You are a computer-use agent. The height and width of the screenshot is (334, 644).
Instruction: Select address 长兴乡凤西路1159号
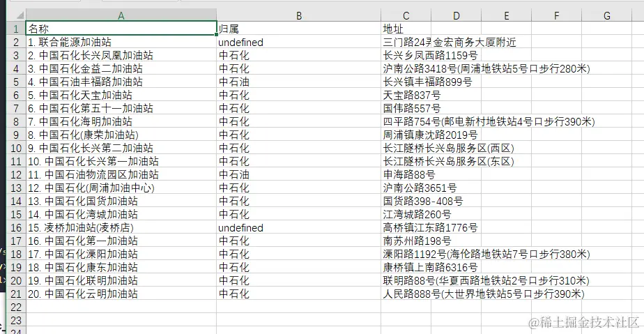click(x=430, y=55)
